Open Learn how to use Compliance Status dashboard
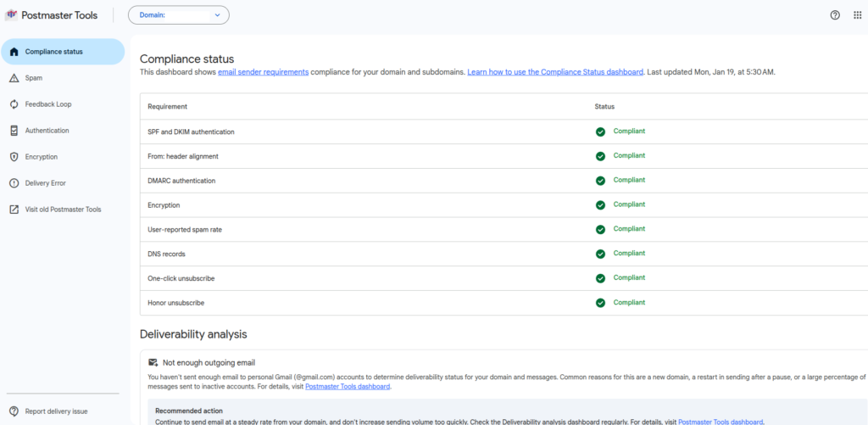868x425 pixels. [x=555, y=72]
